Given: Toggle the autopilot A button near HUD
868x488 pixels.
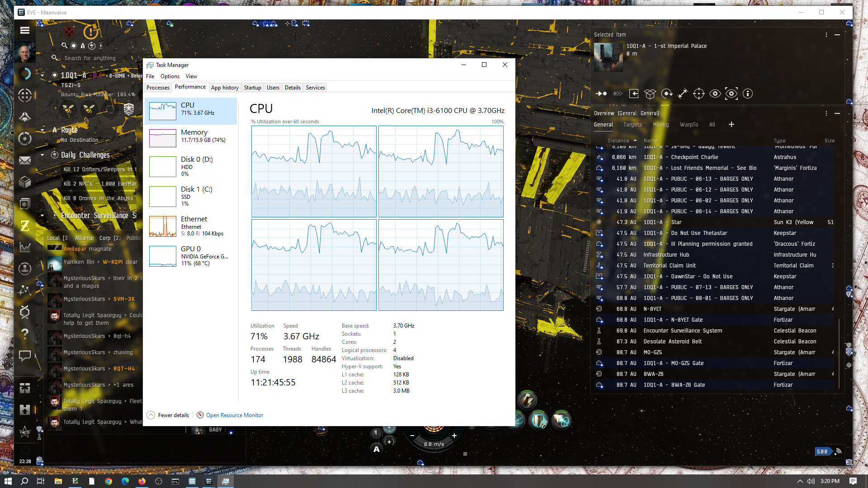Looking at the screenshot, I should 376,449.
